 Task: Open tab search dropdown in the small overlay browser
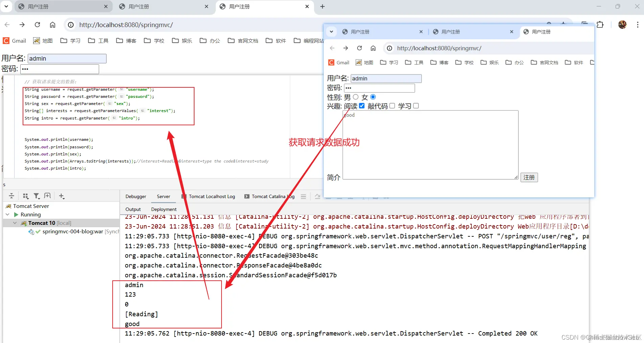(x=331, y=31)
